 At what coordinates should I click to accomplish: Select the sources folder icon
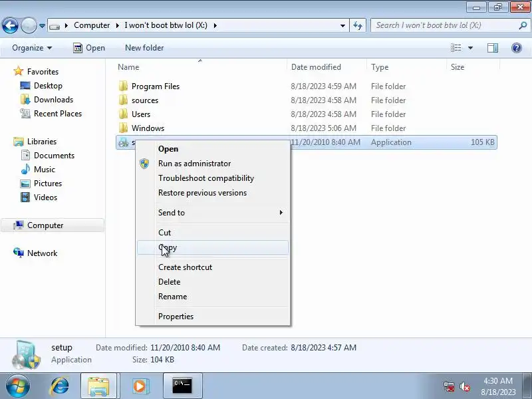click(123, 100)
